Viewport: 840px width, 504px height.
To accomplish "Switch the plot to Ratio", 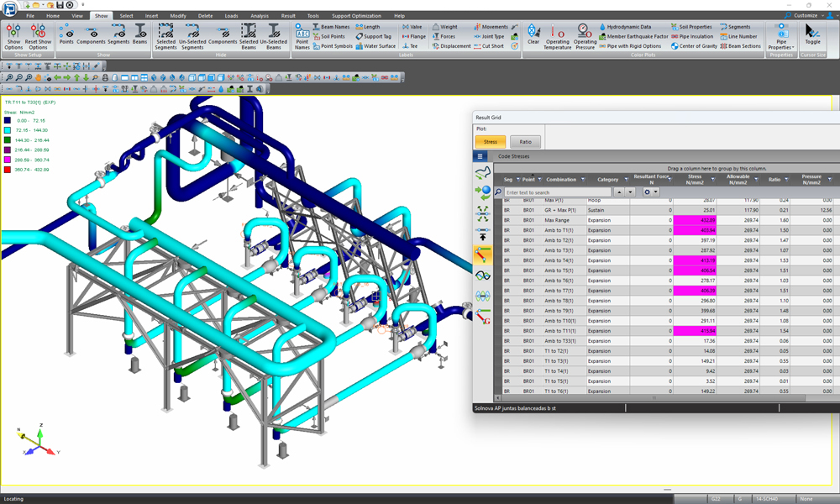I will click(x=525, y=142).
